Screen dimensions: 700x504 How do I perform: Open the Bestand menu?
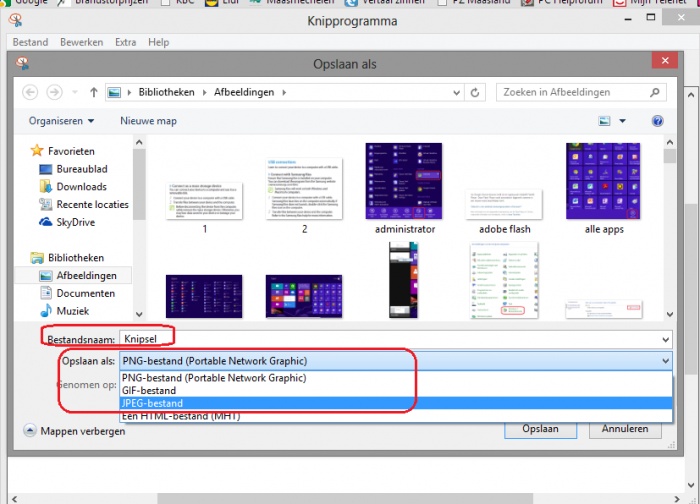(30, 42)
